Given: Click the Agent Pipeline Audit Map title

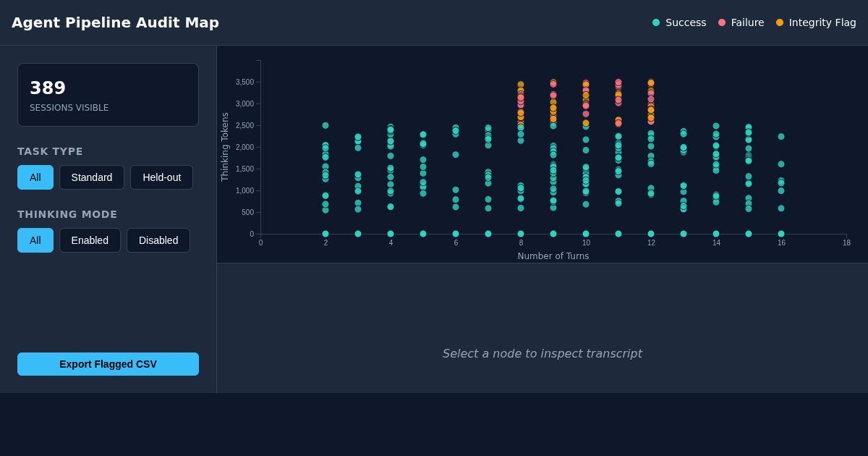Looking at the screenshot, I should pos(115,22).
